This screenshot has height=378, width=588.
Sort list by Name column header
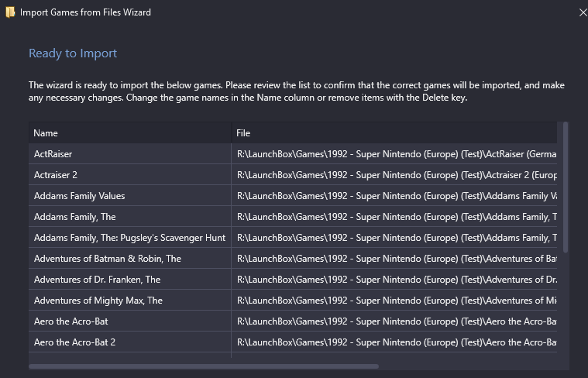130,132
